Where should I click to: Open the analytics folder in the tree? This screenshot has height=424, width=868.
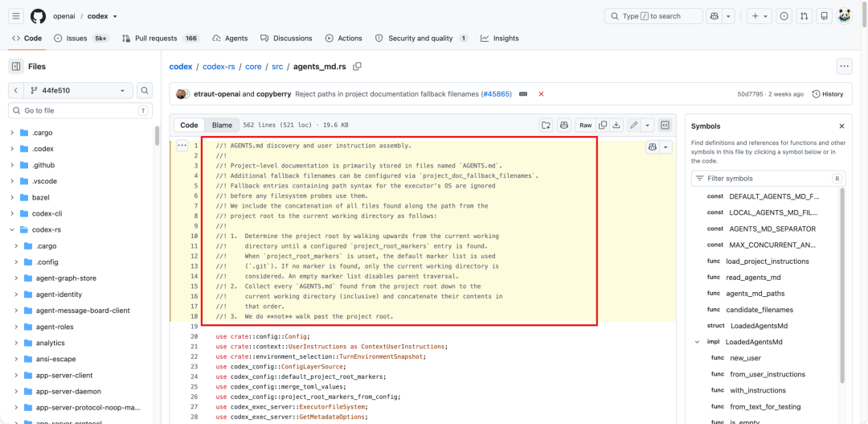point(51,343)
